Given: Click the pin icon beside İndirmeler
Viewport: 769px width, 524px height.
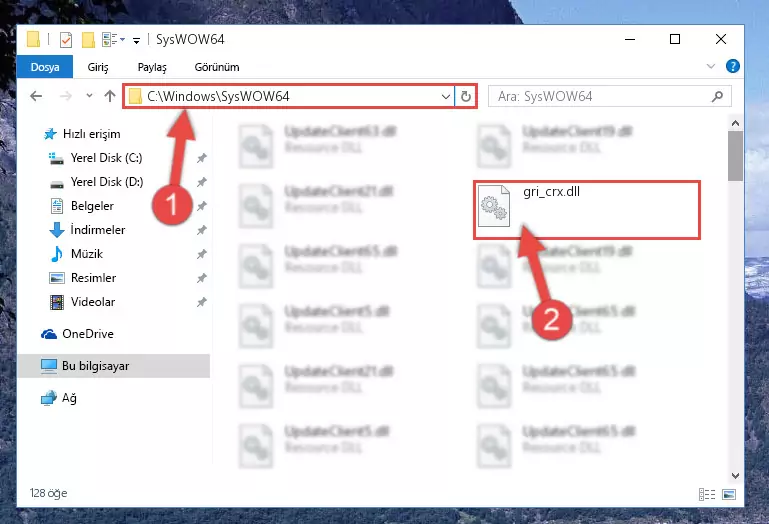Looking at the screenshot, I should (x=202, y=230).
